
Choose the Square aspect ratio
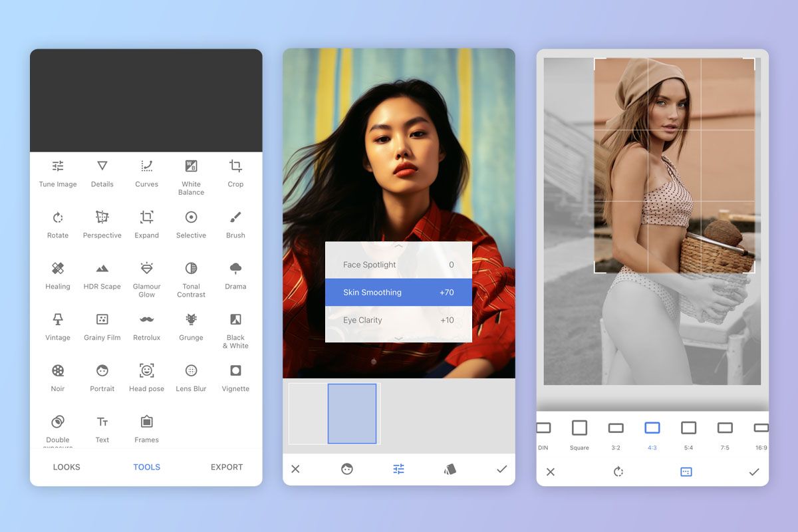pyautogui.click(x=579, y=434)
